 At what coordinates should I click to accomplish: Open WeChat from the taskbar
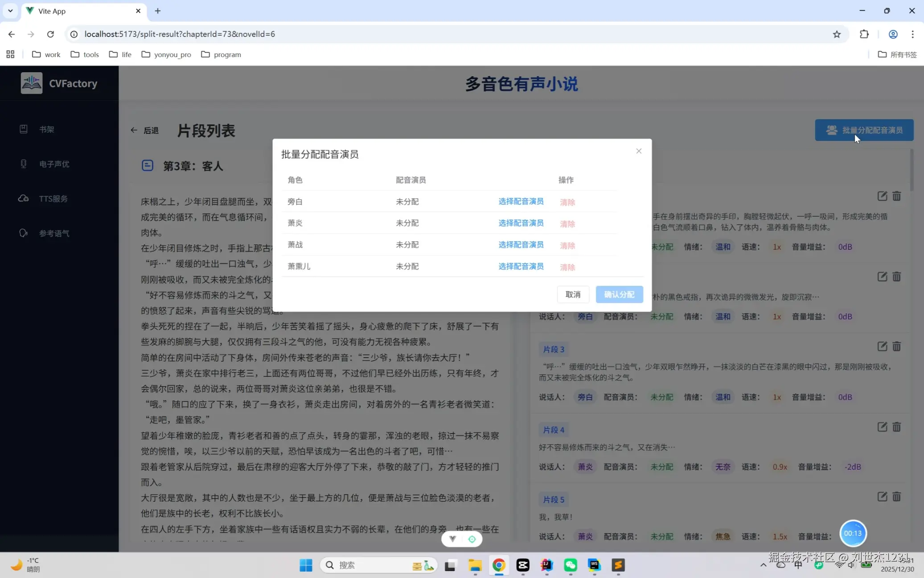click(570, 565)
